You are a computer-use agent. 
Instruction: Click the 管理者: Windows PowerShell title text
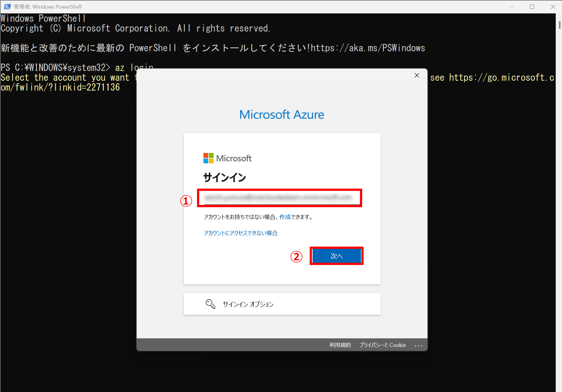point(48,7)
